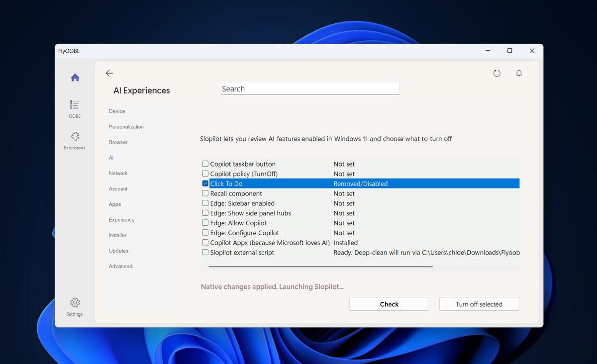Open the Network section
Viewport: 597px width, 364px height.
[118, 173]
